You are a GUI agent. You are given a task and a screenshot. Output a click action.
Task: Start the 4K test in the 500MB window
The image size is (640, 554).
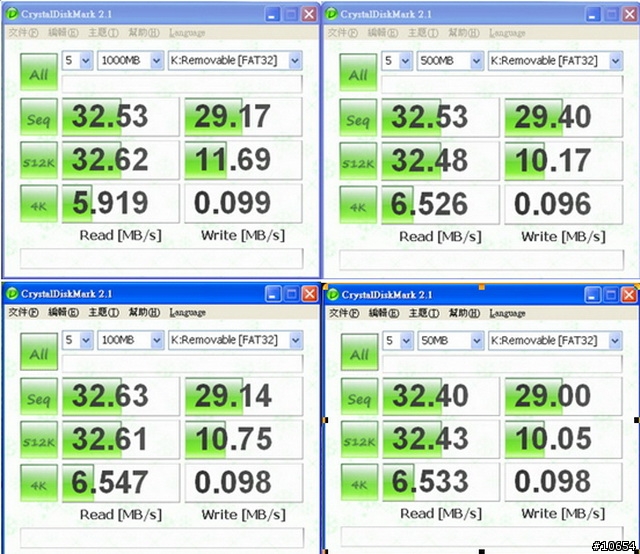tap(358, 205)
